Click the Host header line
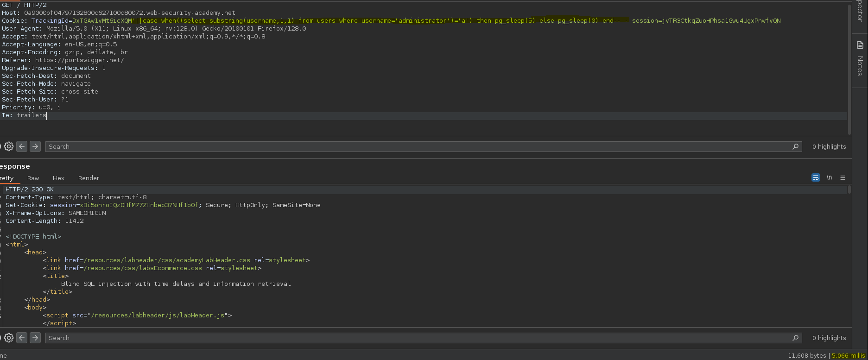Screen dimensions: 868x360 (119, 13)
